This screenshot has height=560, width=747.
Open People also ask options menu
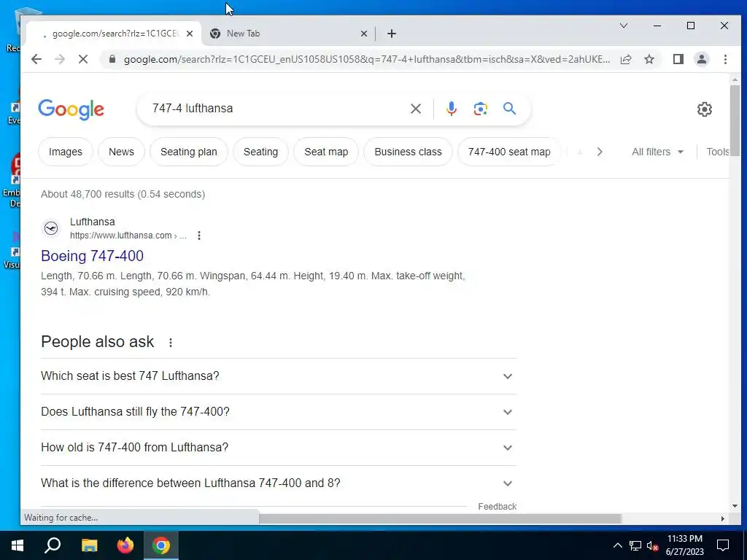coord(171,343)
